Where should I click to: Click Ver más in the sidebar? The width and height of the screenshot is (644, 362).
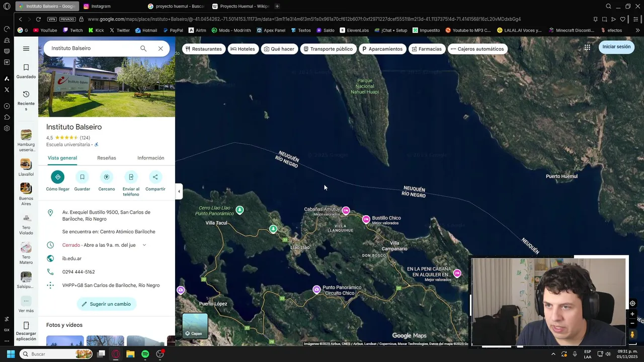26,305
